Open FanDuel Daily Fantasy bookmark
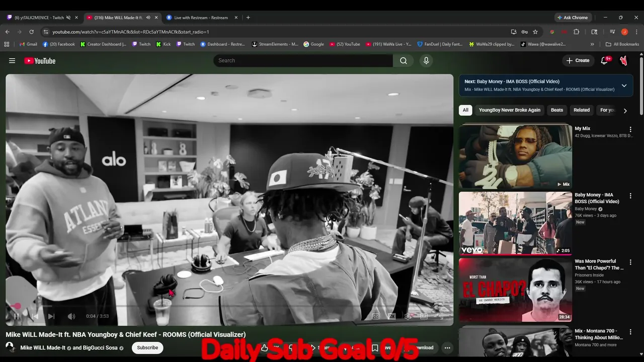This screenshot has width=644, height=362. tap(440, 44)
